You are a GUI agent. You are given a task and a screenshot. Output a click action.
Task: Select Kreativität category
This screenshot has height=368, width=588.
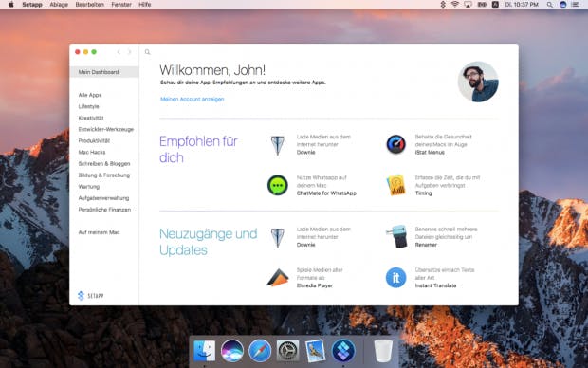pos(91,118)
